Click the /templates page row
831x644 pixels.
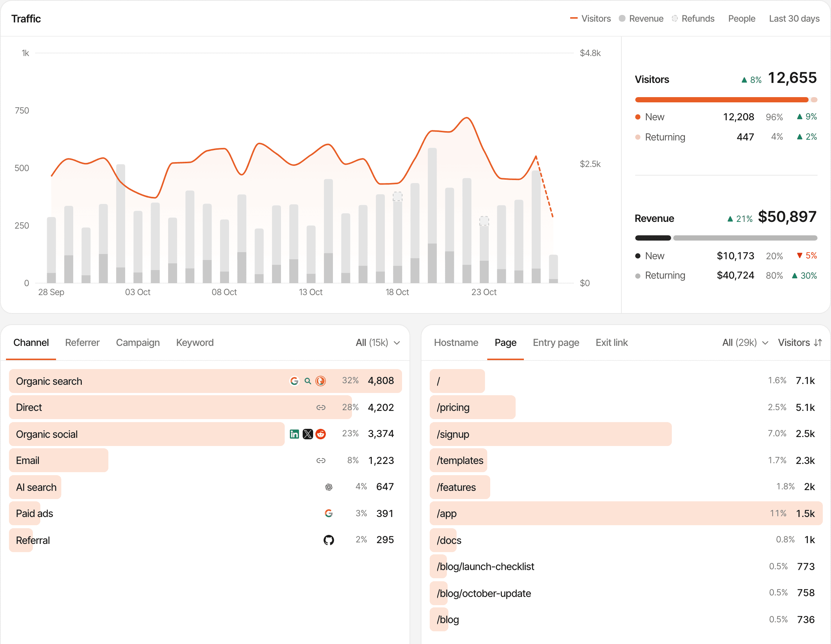point(626,461)
